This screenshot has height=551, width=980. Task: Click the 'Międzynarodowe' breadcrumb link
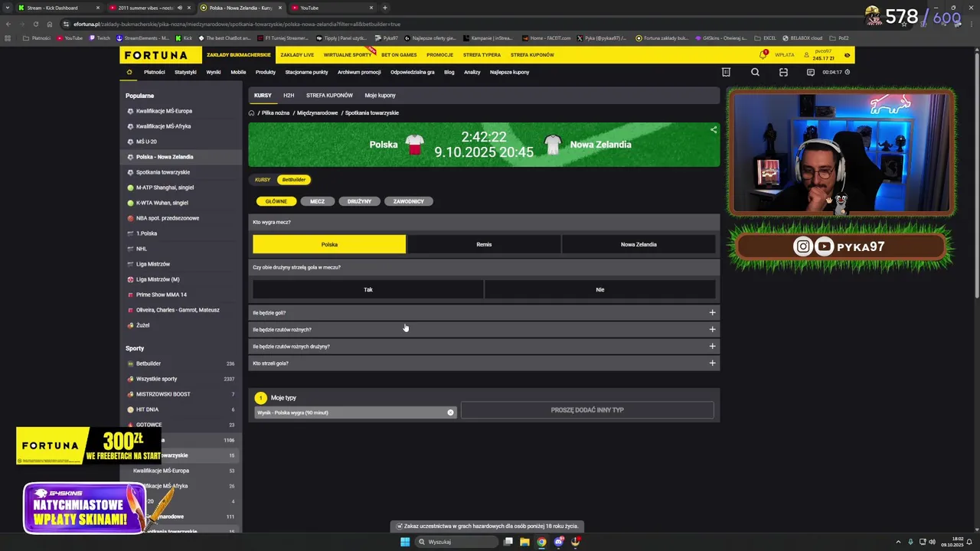317,112
